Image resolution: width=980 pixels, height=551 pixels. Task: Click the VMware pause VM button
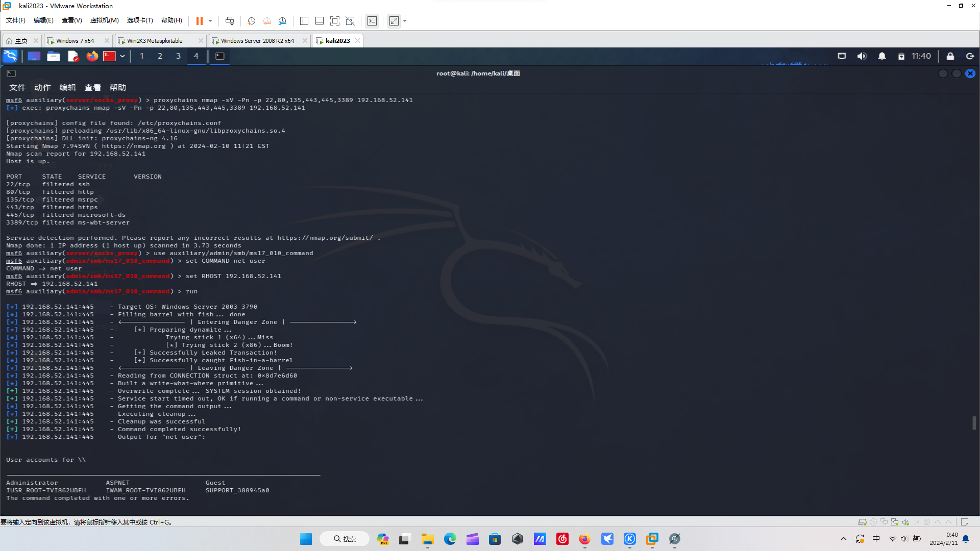point(199,21)
